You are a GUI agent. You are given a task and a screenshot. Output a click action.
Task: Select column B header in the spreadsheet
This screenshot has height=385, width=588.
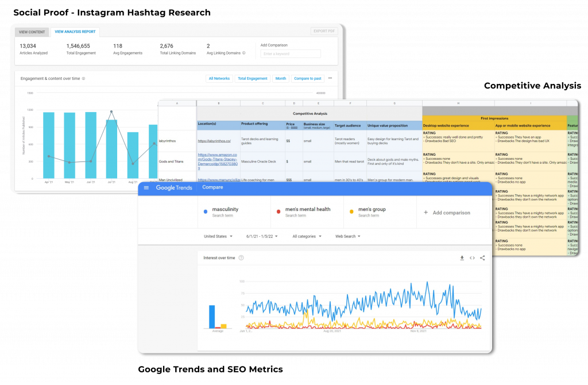coord(218,103)
